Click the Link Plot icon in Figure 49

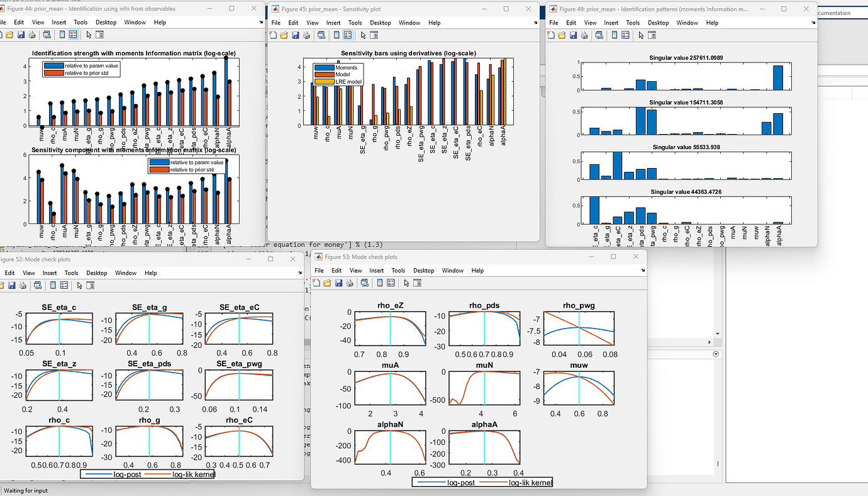click(x=599, y=36)
